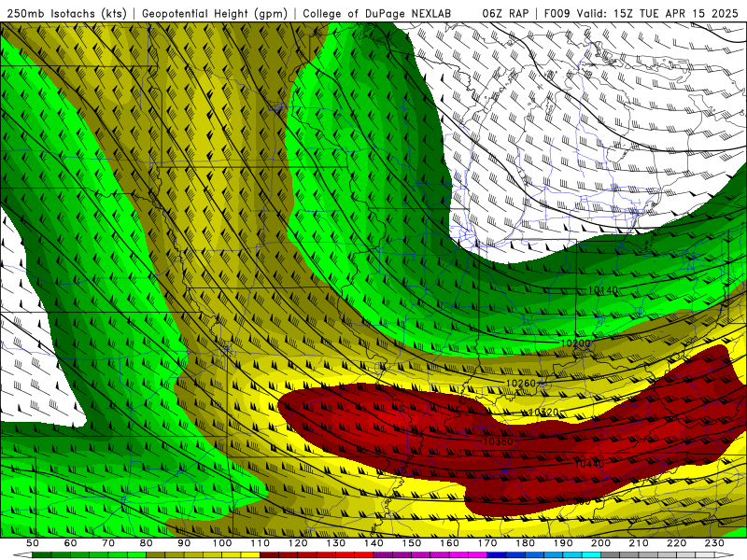Select the magenta swatch just left of 170
Viewport: 747px width, 560px height.
coord(477,554)
